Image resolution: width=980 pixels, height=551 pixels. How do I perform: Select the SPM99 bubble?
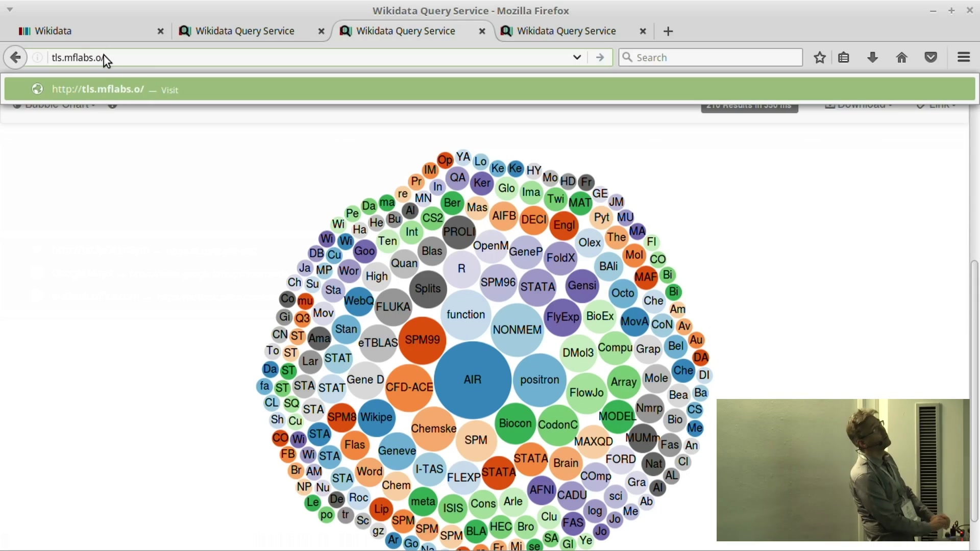(x=422, y=340)
